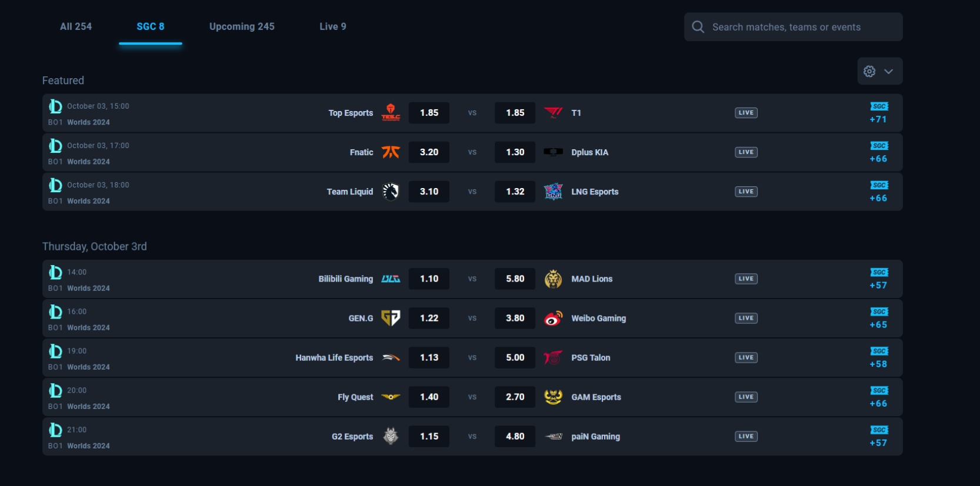Click the MAD Lions logo icon
Viewport: 980px width, 486px height.
tap(553, 279)
